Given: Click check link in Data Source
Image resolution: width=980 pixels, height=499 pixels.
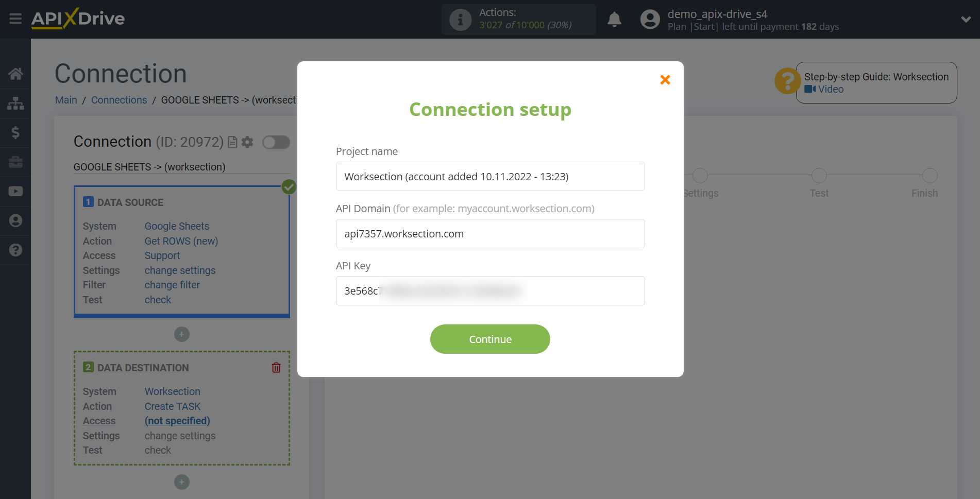Looking at the screenshot, I should pyautogui.click(x=158, y=300).
